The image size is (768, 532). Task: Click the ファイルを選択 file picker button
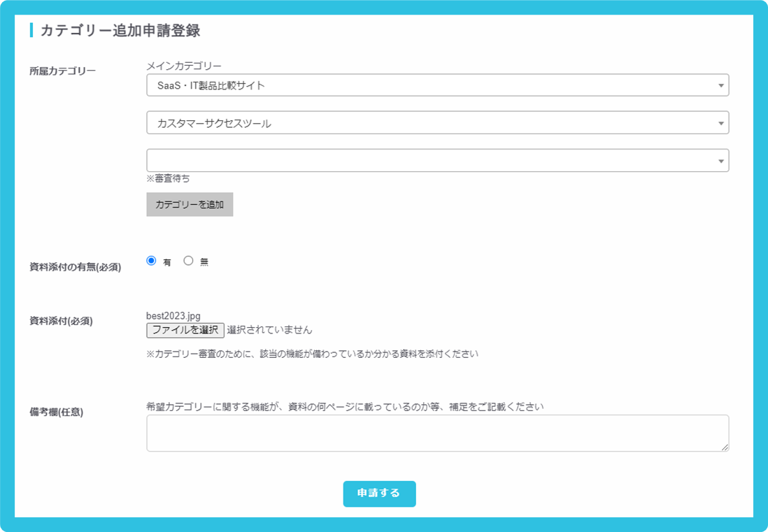click(x=186, y=329)
